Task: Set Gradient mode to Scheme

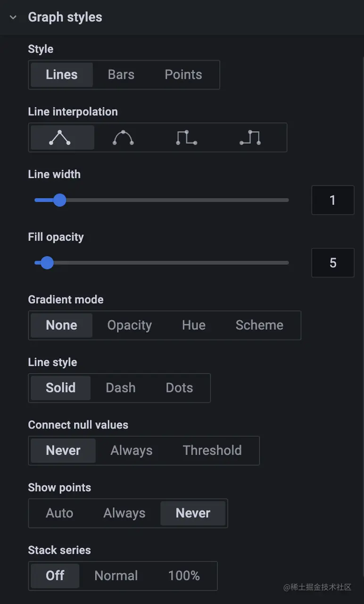Action: [x=259, y=325]
